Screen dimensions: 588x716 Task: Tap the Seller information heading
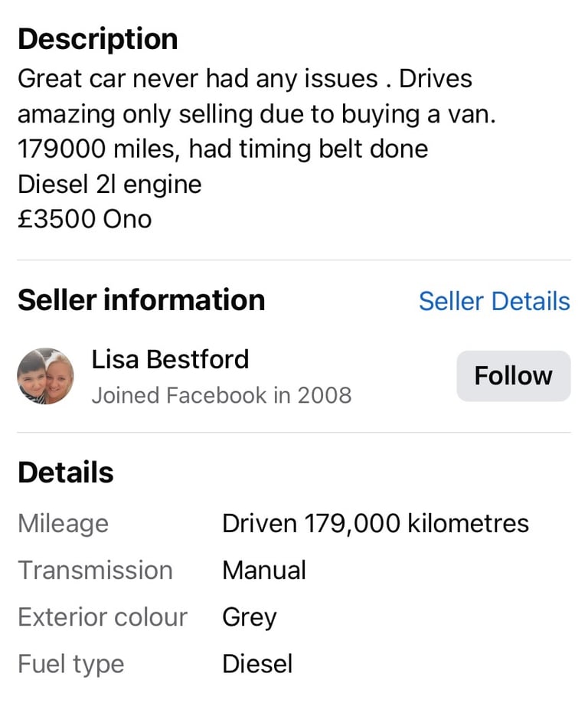pyautogui.click(x=142, y=300)
